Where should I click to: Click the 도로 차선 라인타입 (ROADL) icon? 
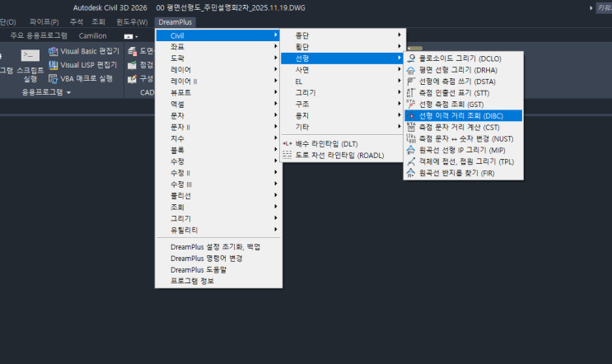point(287,155)
